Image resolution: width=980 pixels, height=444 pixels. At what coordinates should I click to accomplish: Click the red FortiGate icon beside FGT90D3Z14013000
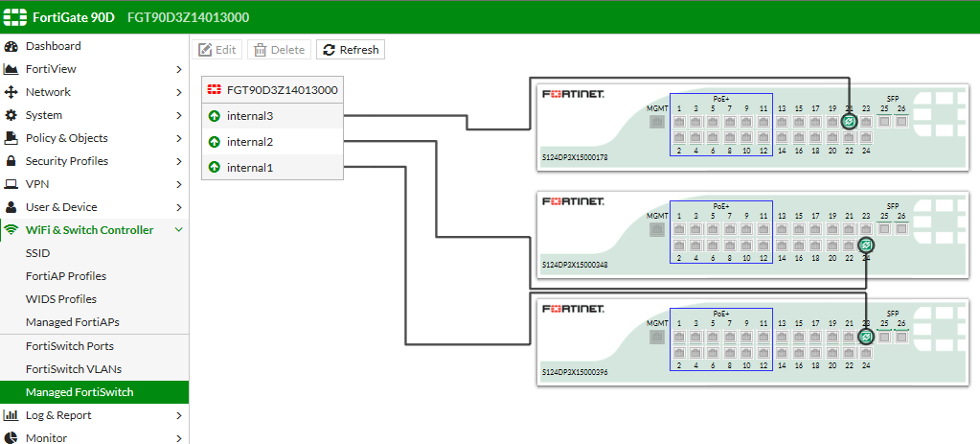click(x=215, y=90)
